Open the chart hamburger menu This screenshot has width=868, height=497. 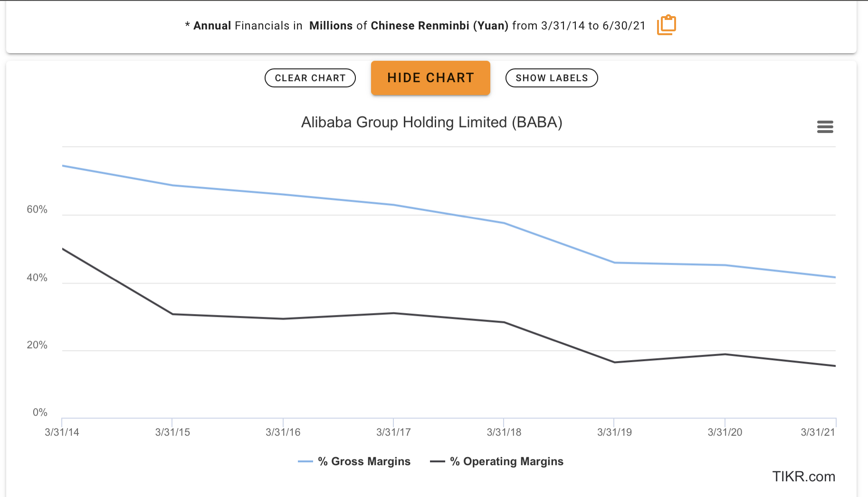point(825,127)
